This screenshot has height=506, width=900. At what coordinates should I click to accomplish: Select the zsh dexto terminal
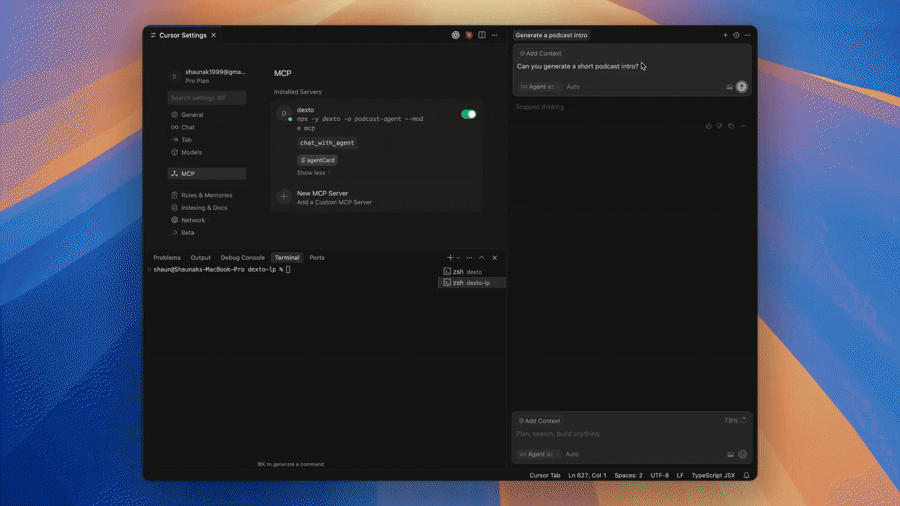(472, 272)
